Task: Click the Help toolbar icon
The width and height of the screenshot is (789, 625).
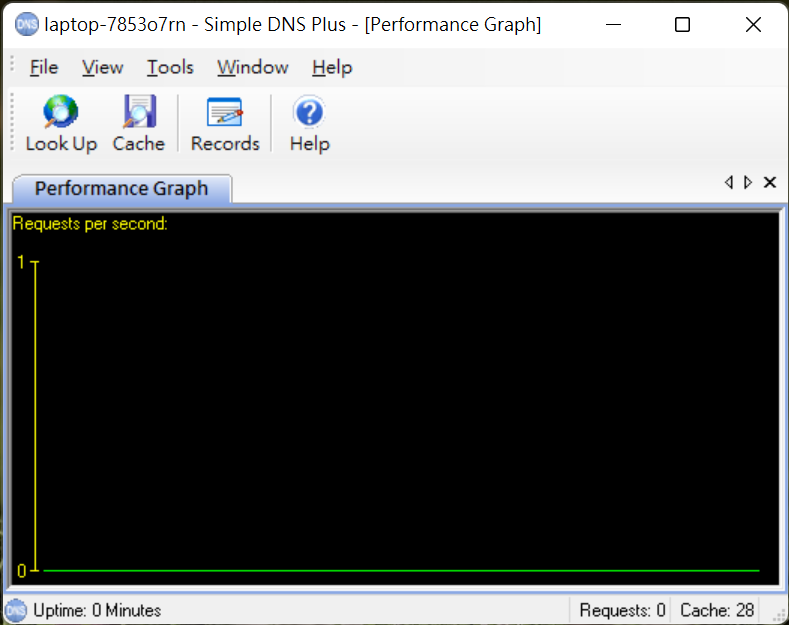Action: pyautogui.click(x=309, y=123)
